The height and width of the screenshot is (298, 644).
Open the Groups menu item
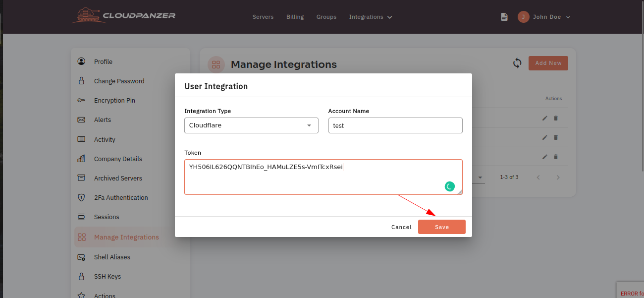(x=326, y=17)
